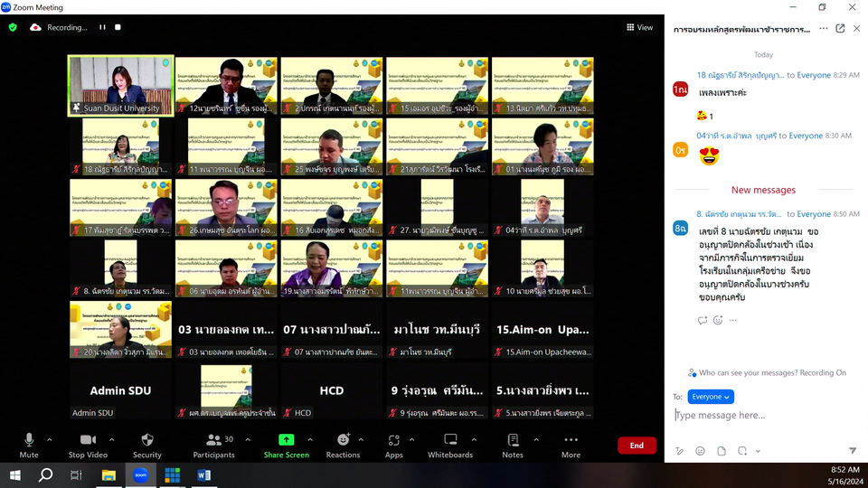Click the green encryption shield icon

(x=13, y=27)
